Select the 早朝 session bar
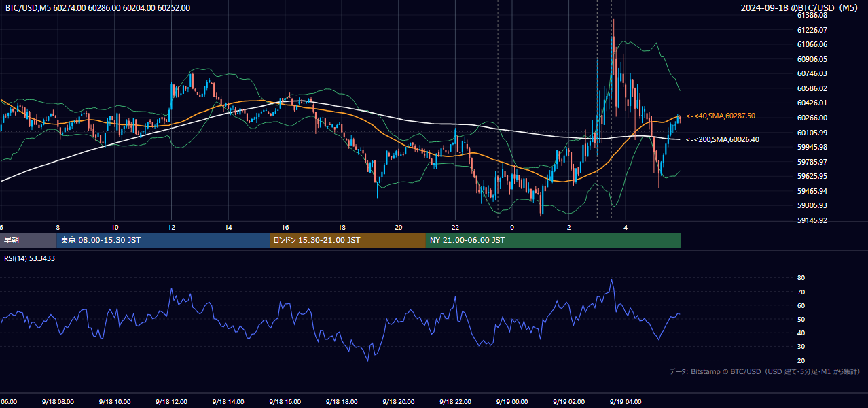The height and width of the screenshot is (408, 868). click(29, 240)
